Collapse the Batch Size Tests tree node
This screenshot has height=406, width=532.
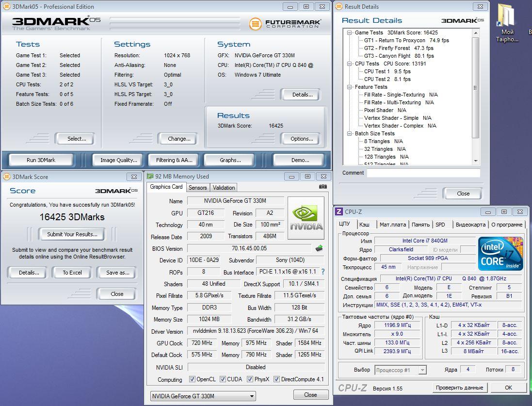tap(349, 133)
